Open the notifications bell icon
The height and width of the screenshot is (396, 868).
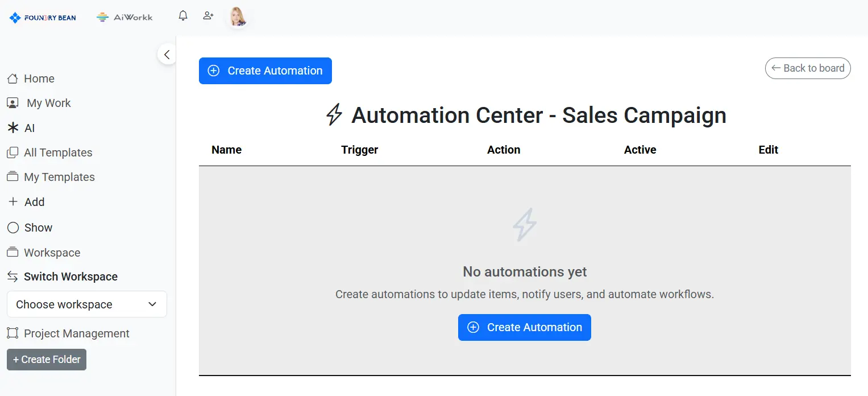coord(183,16)
